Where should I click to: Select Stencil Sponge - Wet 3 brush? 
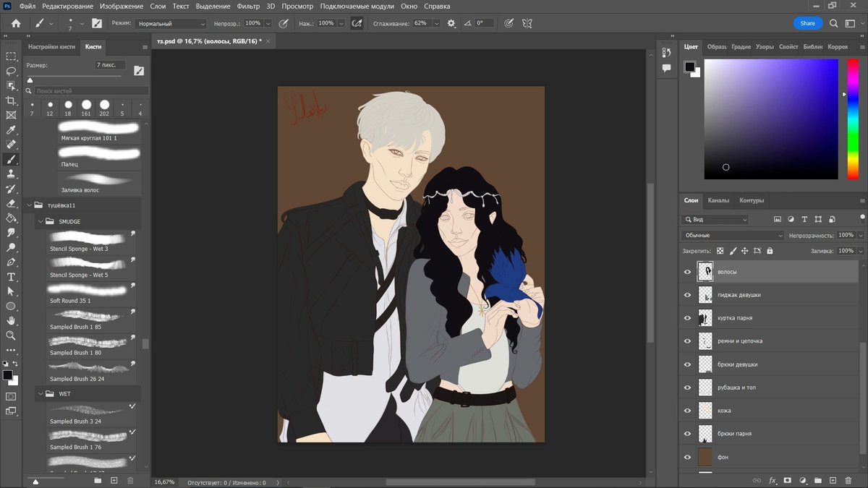[x=93, y=241]
